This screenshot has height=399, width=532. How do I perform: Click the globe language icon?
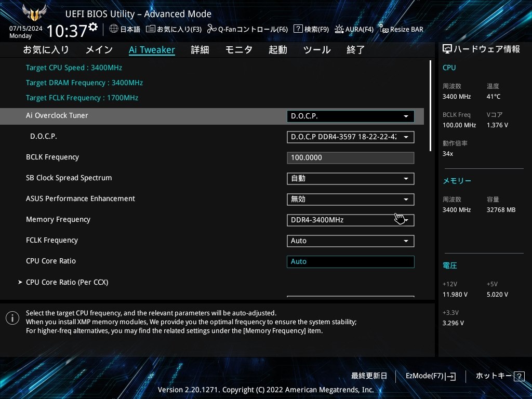coord(114,29)
